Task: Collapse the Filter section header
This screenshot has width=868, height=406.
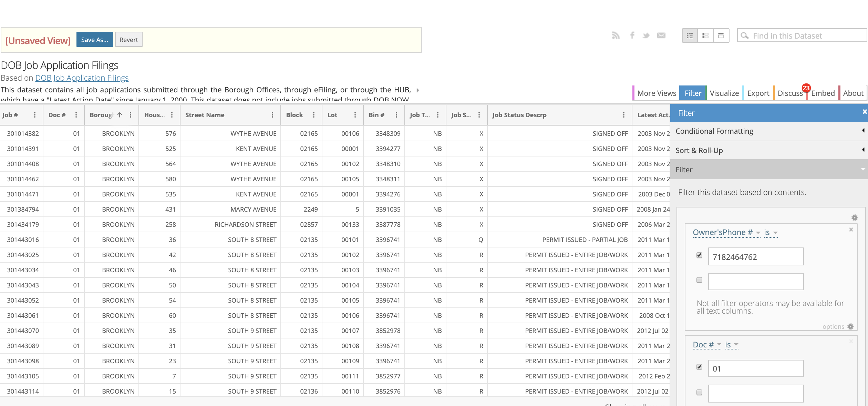Action: (x=768, y=170)
